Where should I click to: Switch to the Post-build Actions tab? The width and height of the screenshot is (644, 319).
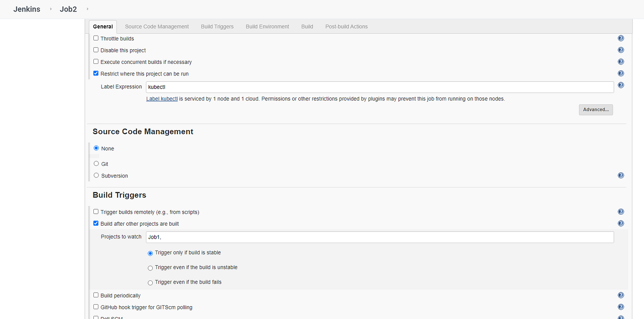click(x=346, y=26)
